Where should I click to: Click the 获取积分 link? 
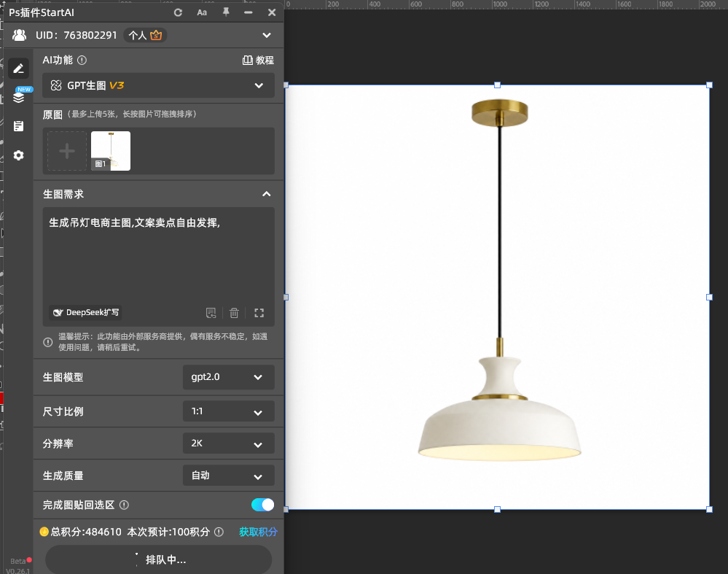point(258,532)
